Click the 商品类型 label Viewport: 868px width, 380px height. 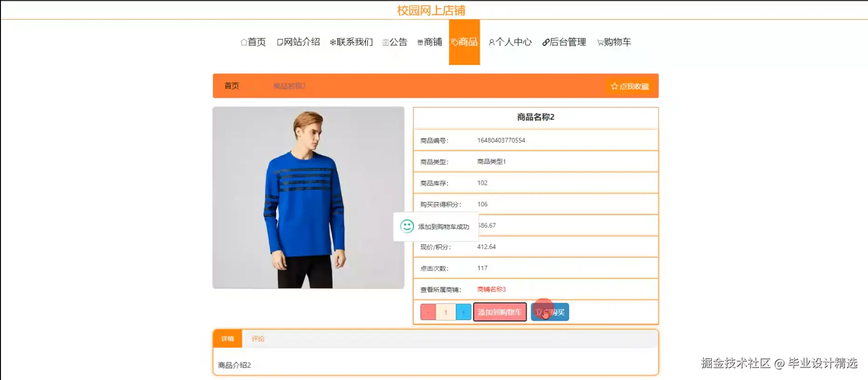coord(434,162)
